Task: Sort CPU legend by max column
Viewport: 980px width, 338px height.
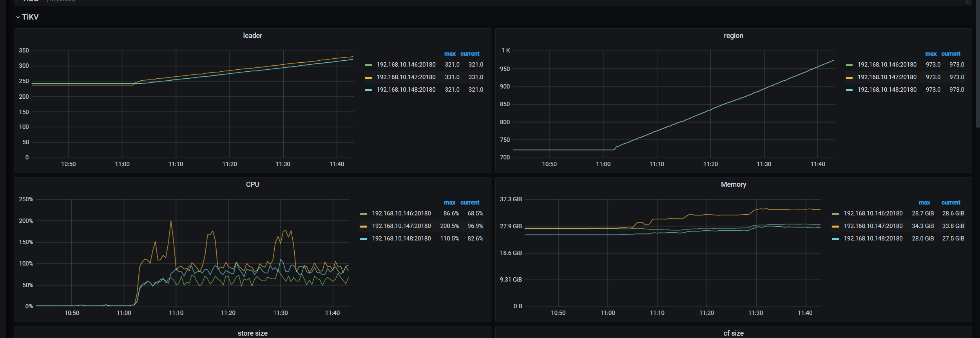Action: 449,202
